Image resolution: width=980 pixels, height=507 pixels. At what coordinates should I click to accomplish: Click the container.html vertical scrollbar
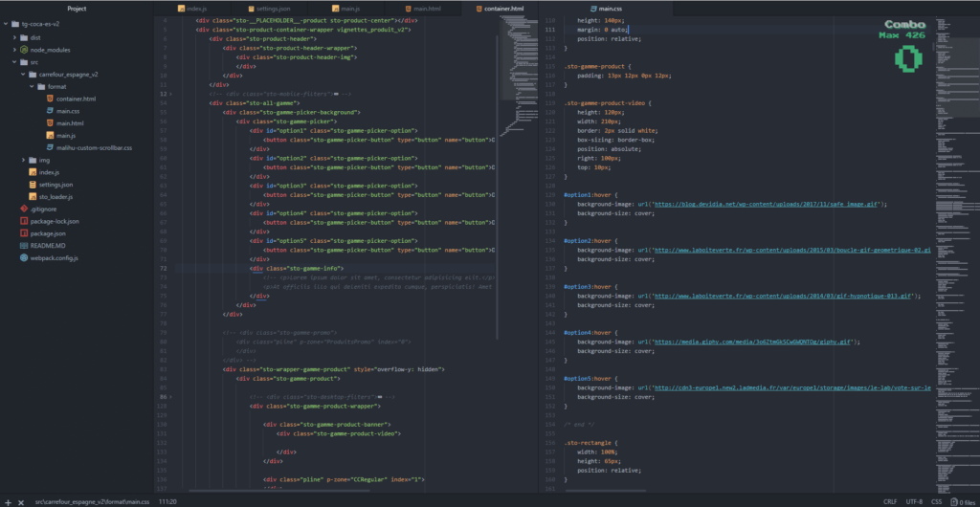[498, 187]
